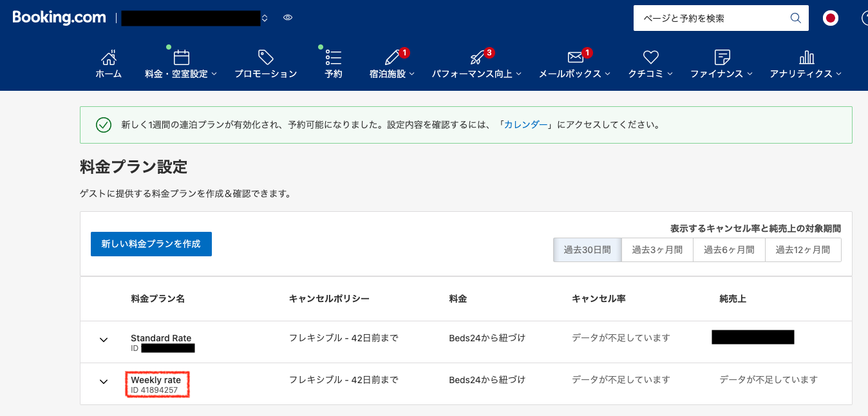Select the 過去30日間 period option
The width and height of the screenshot is (868, 416).
click(x=587, y=250)
